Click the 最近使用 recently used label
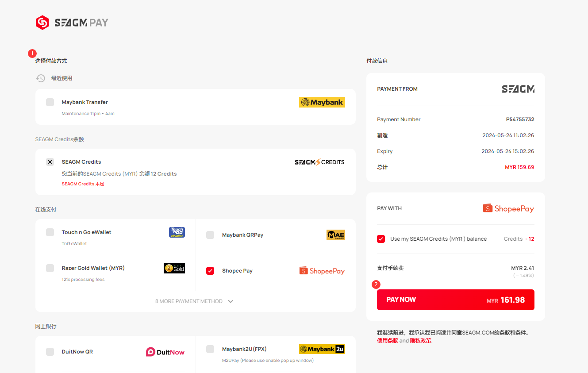Image resolution: width=588 pixels, height=373 pixels. [61, 78]
